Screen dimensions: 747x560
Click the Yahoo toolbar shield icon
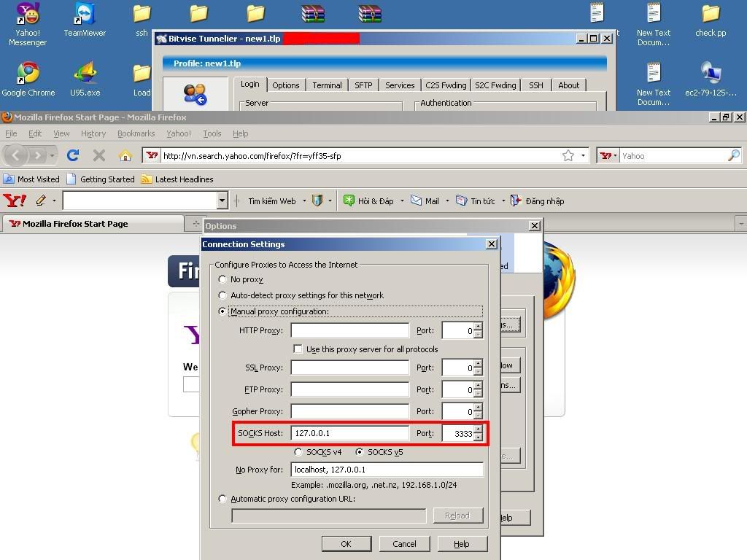point(317,201)
